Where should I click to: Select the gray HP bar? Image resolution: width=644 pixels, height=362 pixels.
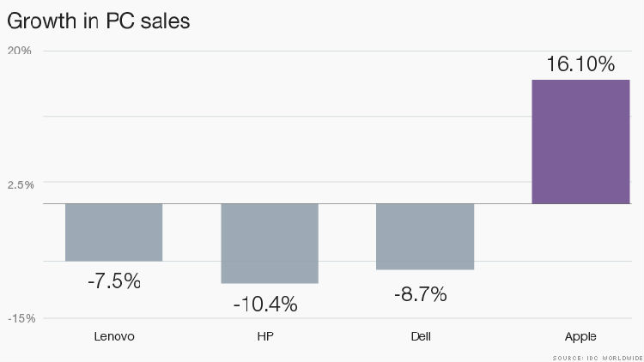tap(270, 243)
